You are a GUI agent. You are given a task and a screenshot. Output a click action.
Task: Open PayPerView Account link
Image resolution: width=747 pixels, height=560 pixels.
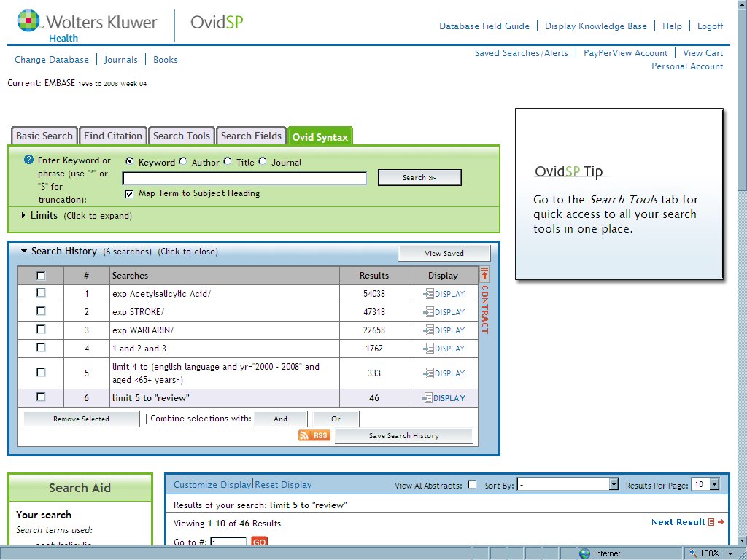(625, 52)
